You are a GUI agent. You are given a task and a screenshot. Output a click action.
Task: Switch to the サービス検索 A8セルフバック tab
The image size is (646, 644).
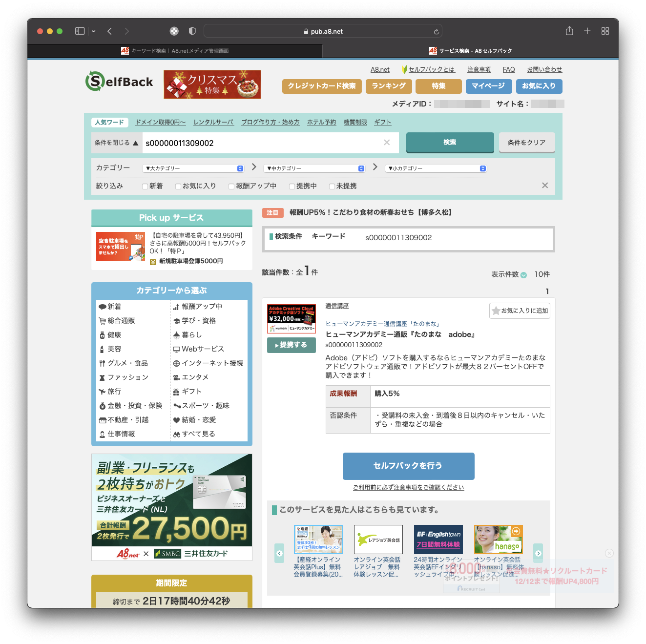tap(471, 51)
